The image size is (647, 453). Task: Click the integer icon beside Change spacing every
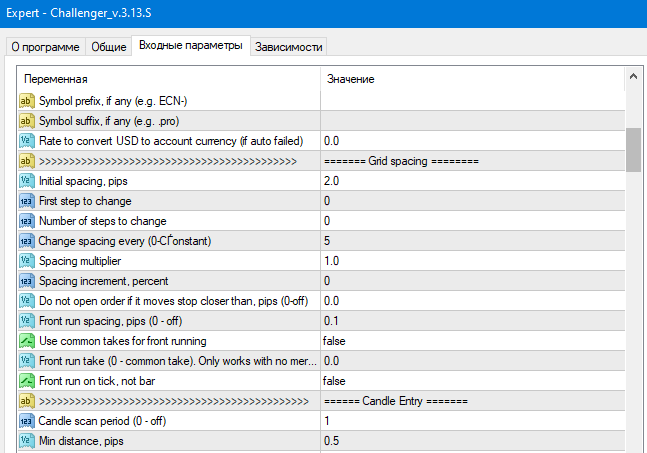coord(26,241)
